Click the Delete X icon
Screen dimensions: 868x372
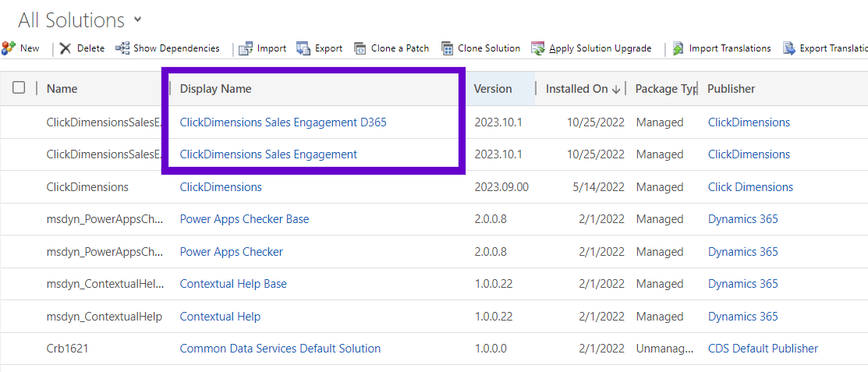pyautogui.click(x=66, y=48)
